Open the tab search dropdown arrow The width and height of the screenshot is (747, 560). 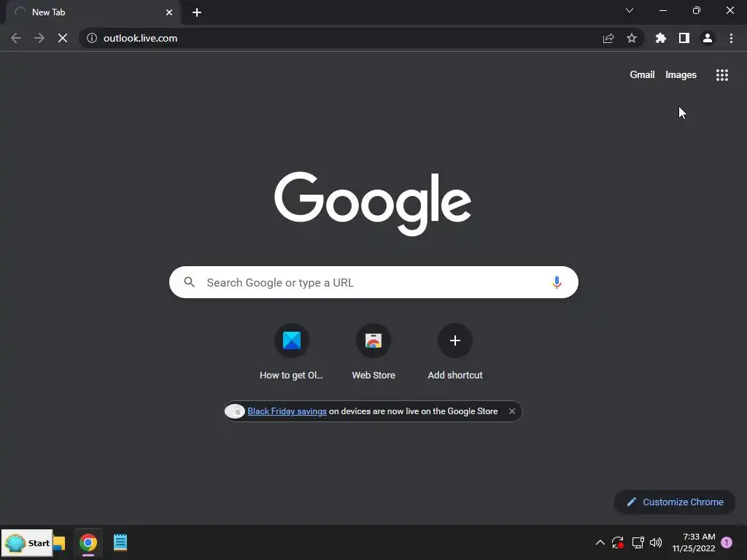coord(630,10)
